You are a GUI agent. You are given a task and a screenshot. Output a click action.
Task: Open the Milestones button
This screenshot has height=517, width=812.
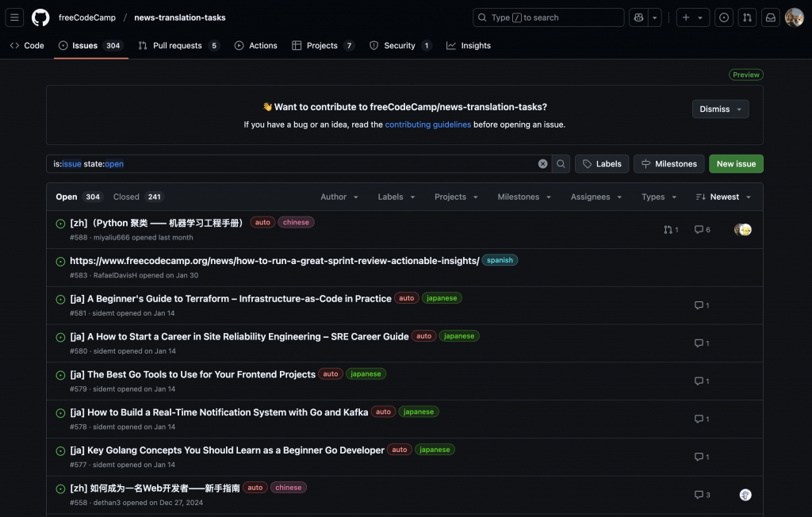pyautogui.click(x=669, y=163)
